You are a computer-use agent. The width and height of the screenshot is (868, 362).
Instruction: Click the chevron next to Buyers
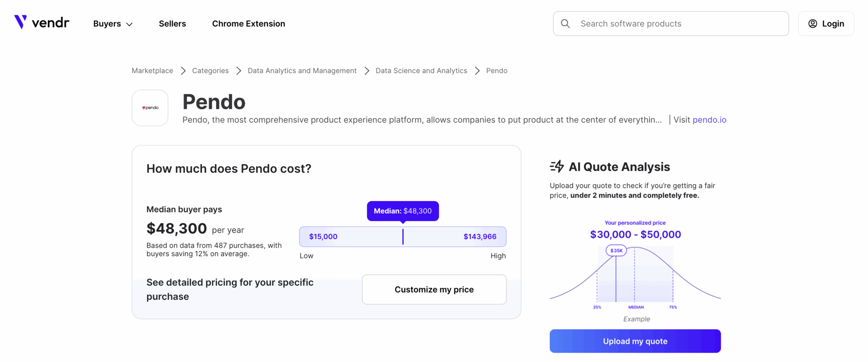(x=130, y=25)
